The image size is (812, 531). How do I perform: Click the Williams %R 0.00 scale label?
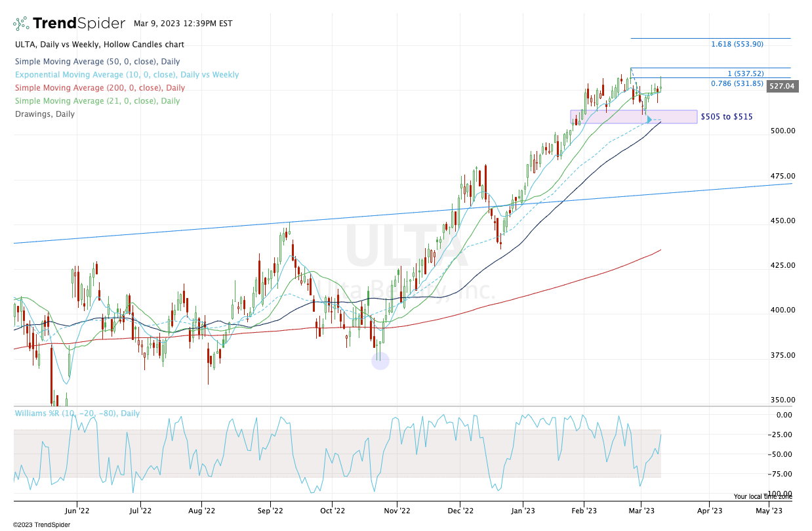click(784, 415)
